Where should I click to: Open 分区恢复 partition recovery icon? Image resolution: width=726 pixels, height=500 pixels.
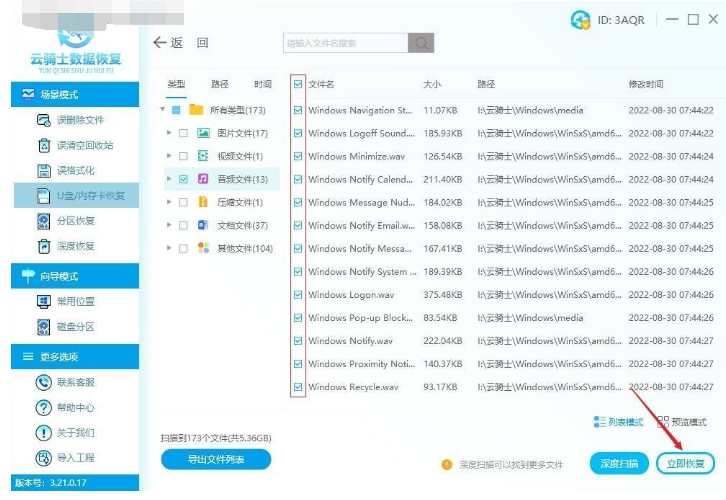click(x=43, y=220)
